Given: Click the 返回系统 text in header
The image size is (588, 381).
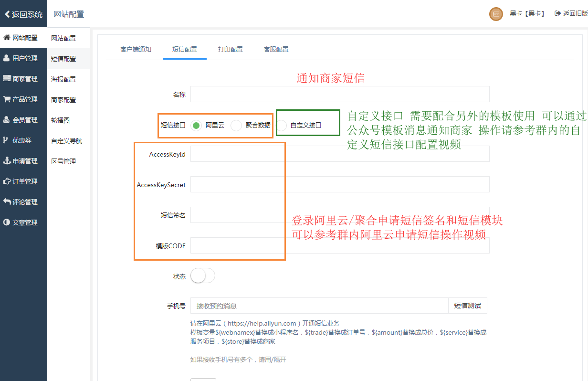Looking at the screenshot, I should click(x=27, y=14).
